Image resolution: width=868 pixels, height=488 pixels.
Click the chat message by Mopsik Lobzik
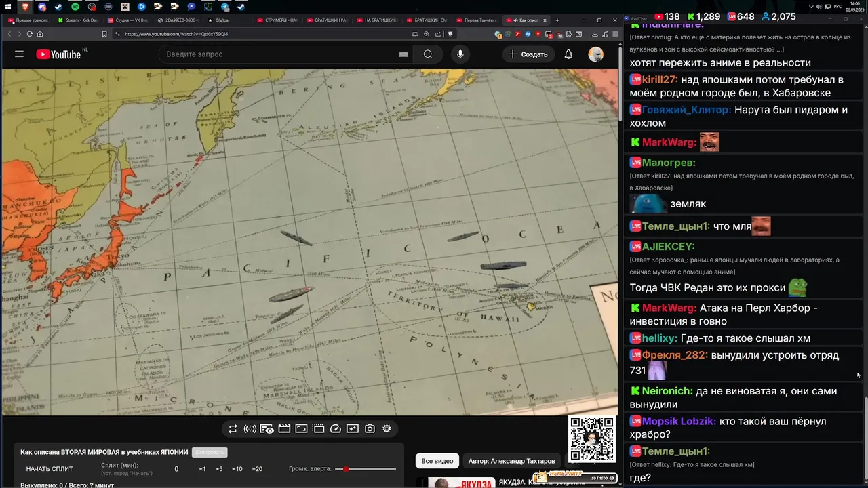click(x=743, y=428)
